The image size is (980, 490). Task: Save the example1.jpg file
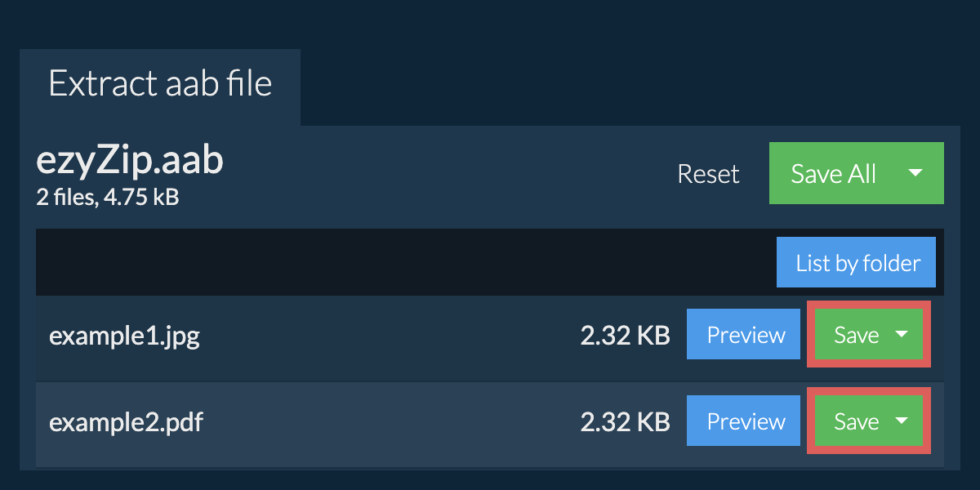pos(856,335)
